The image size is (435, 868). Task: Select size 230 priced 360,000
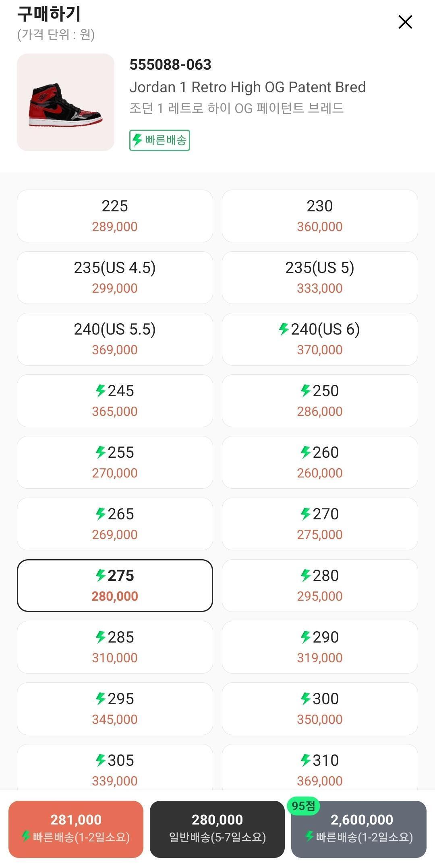point(320,216)
